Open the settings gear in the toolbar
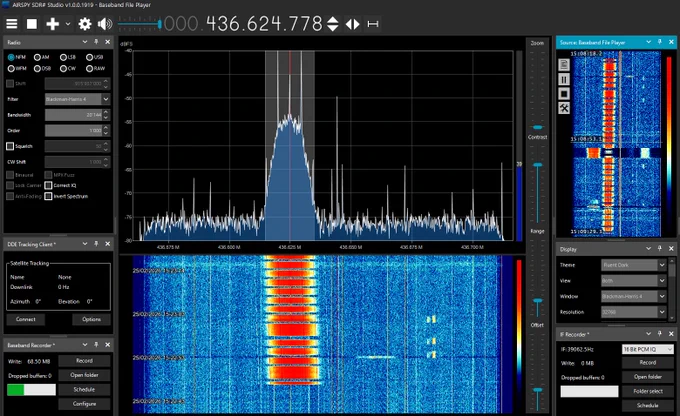 (x=85, y=24)
